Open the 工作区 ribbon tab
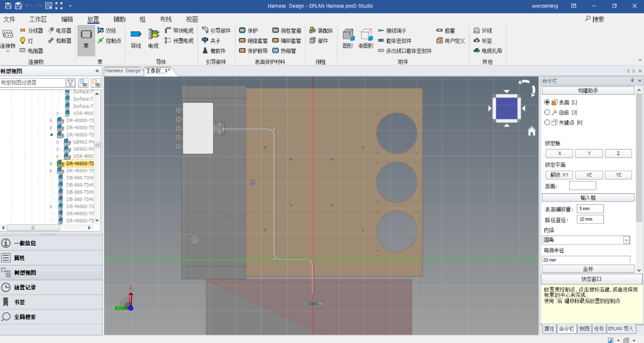644x343 pixels. coord(38,19)
